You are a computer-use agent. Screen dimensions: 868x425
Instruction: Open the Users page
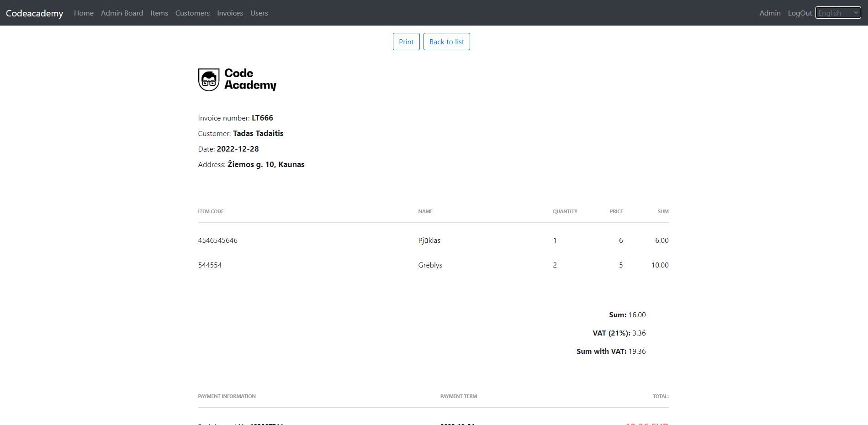[x=259, y=13]
